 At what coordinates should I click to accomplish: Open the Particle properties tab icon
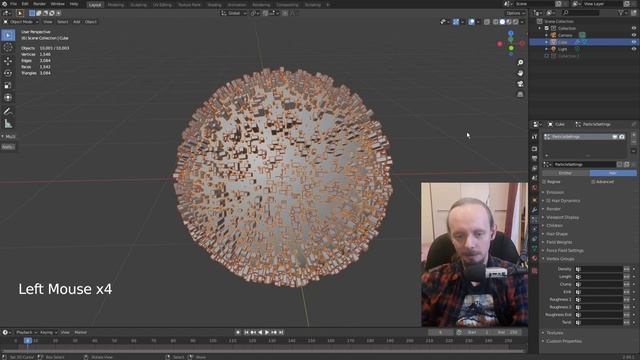(x=534, y=220)
